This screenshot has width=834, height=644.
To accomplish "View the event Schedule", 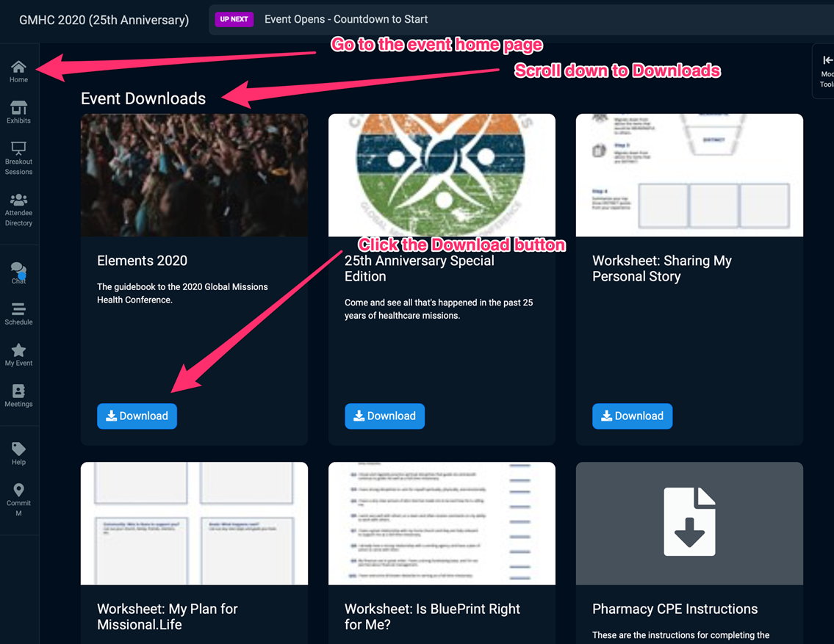I will pyautogui.click(x=18, y=314).
